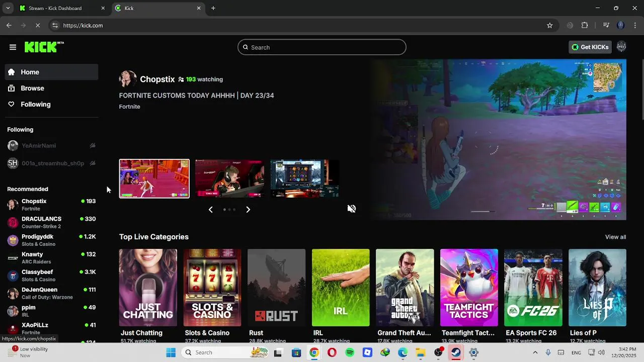Image resolution: width=644 pixels, height=362 pixels.
Task: Select the first Fortnite carousel thumbnail
Action: [x=154, y=178]
